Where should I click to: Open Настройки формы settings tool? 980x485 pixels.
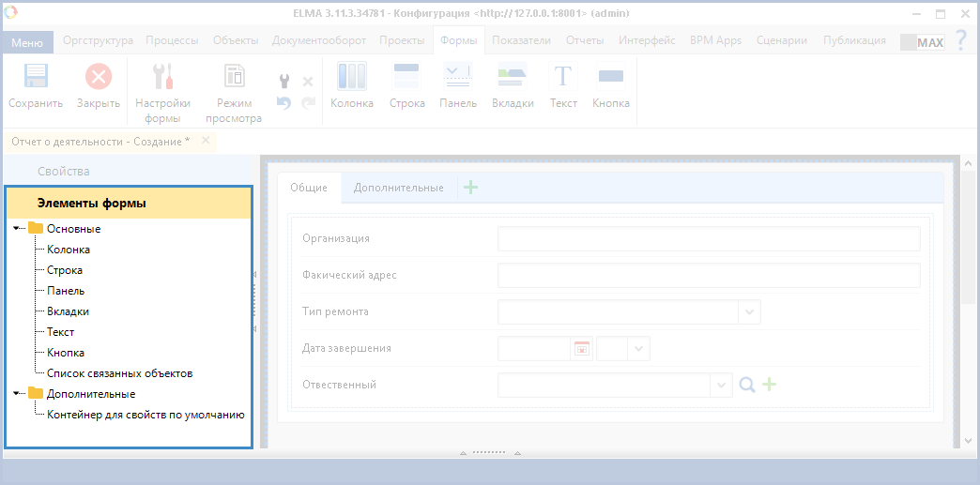[162, 77]
